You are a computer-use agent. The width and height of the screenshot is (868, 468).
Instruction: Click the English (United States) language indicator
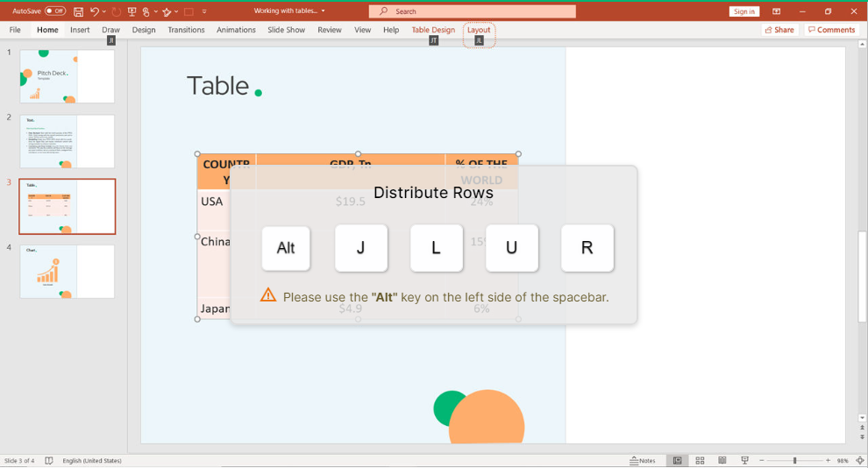[92, 461]
